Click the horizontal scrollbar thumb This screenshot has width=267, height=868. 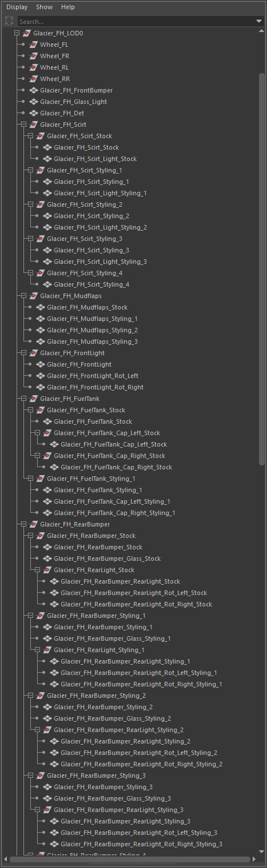(x=130, y=859)
